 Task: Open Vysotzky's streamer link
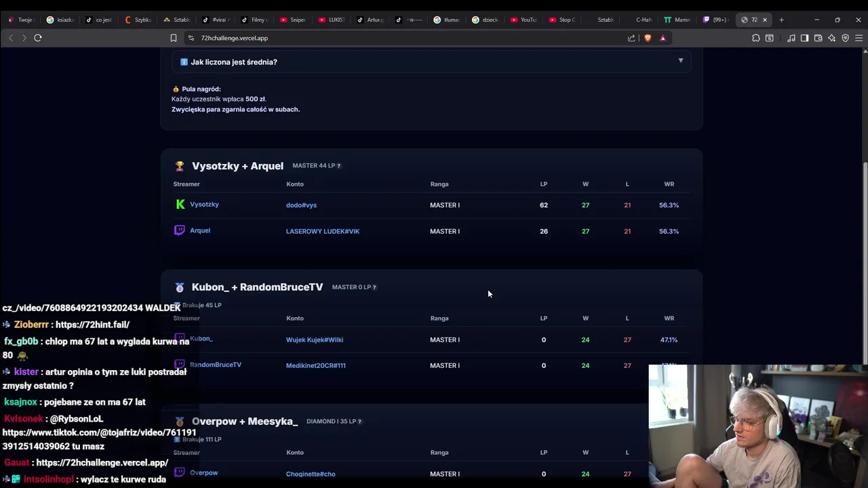click(204, 204)
